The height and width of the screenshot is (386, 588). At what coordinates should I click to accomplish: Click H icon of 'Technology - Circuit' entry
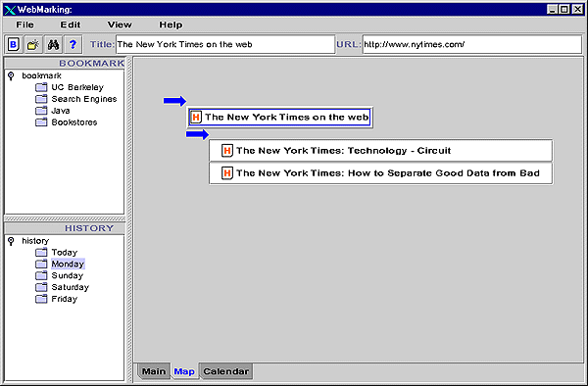[227, 151]
